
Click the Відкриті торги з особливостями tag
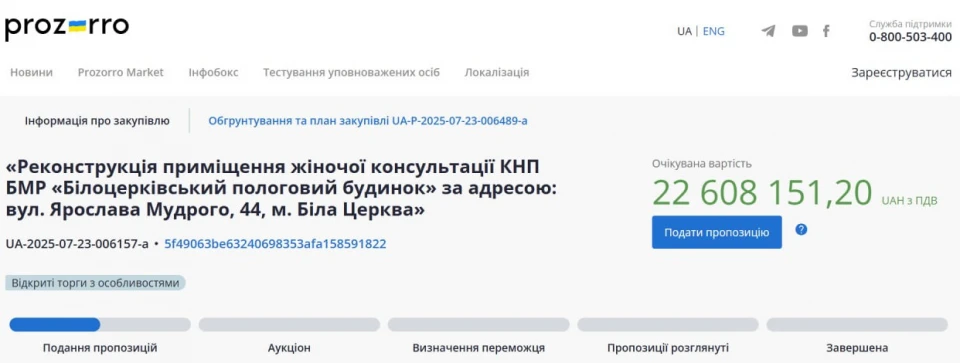tap(96, 283)
